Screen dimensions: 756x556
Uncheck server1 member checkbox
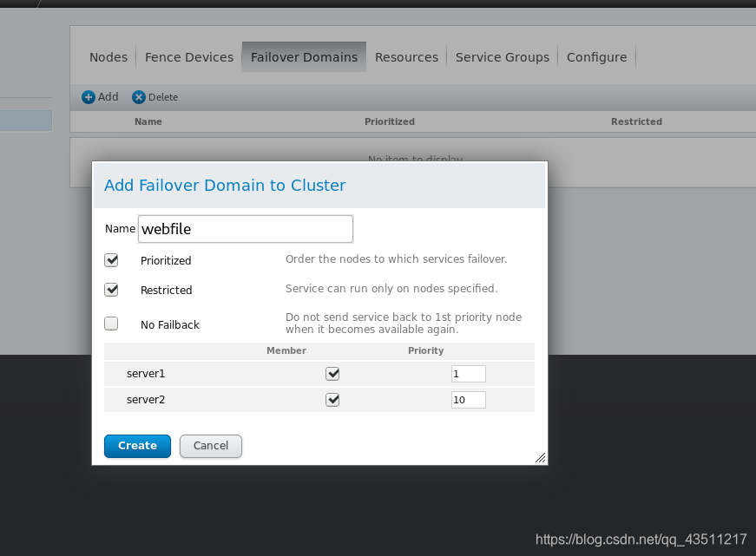pyautogui.click(x=332, y=374)
